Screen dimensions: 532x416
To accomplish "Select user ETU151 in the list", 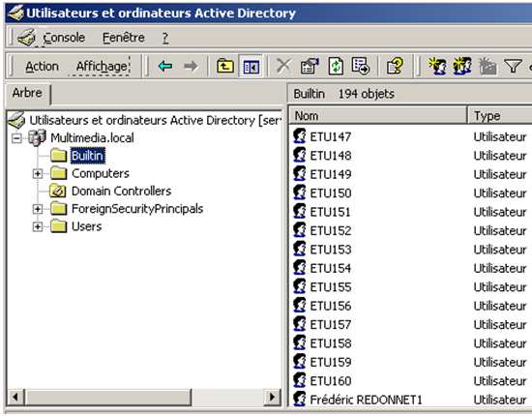I will point(330,212).
